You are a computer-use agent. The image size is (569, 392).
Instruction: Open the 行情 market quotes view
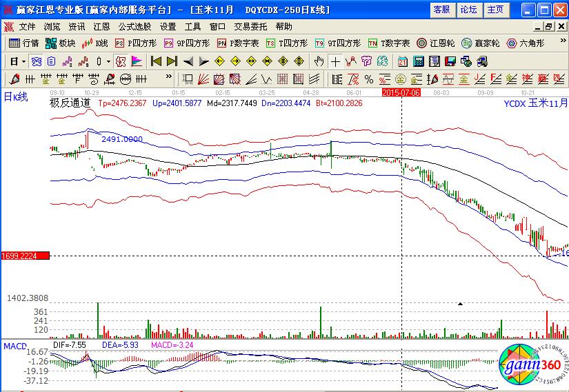click(24, 43)
